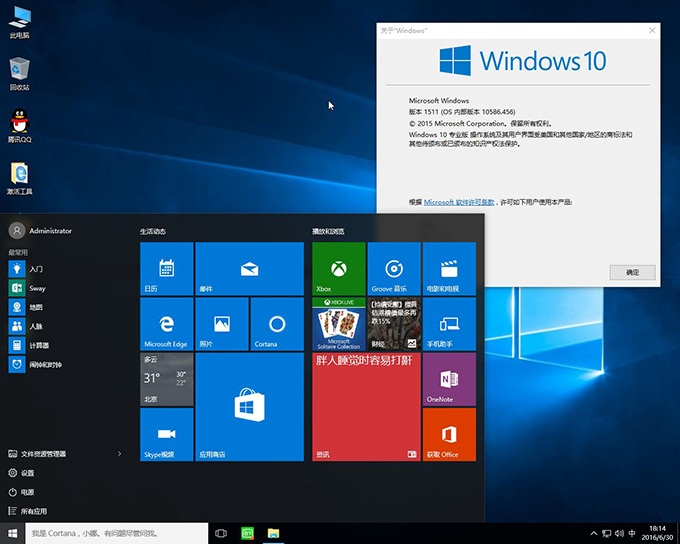The height and width of the screenshot is (544, 680).
Task: Click 电源 power option in Start menu
Action: [27, 492]
